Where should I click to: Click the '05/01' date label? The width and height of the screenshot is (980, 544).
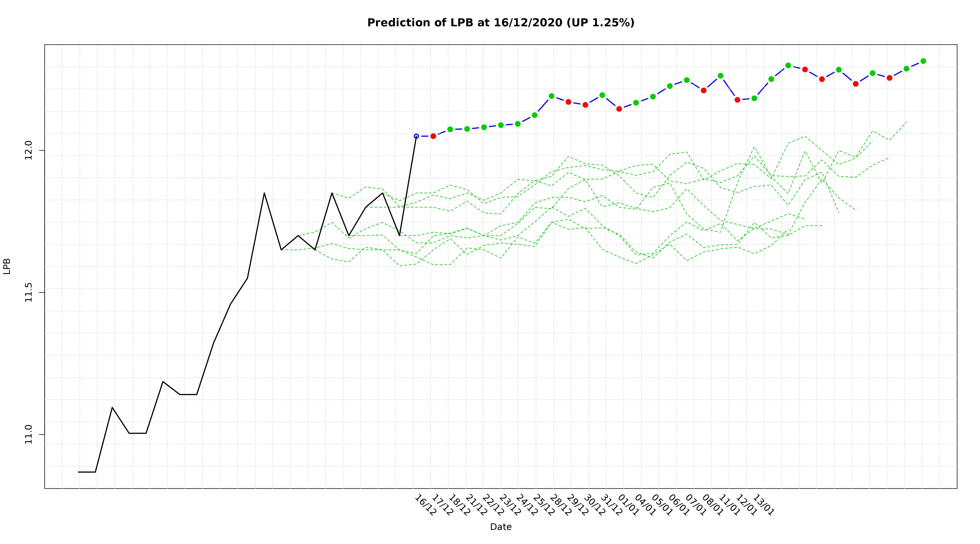tap(662, 505)
